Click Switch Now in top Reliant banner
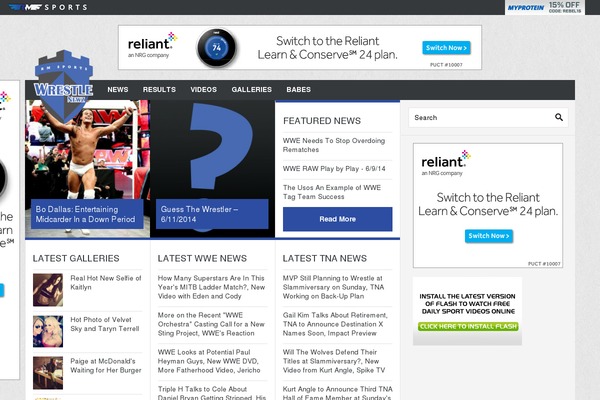The width and height of the screenshot is (600, 400). tap(446, 48)
